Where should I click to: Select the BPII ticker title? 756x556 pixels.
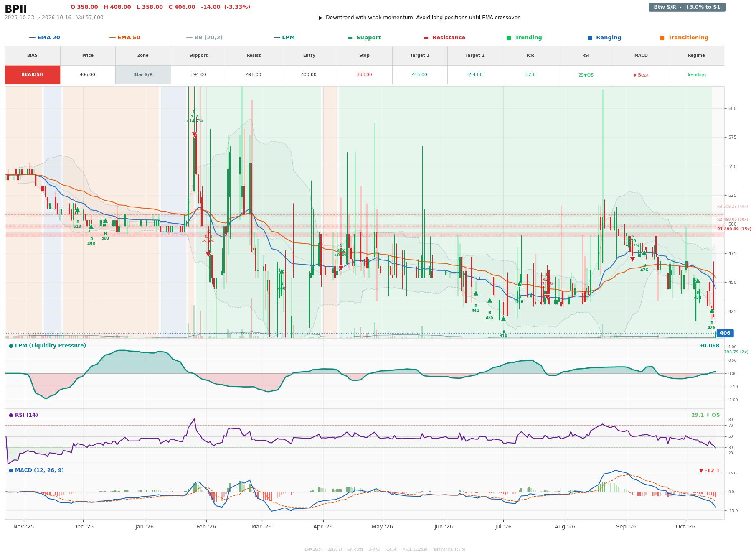click(16, 9)
